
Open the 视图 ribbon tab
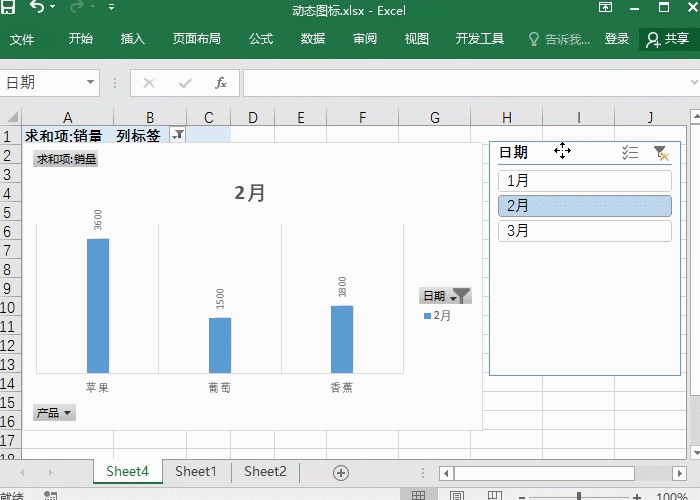pyautogui.click(x=417, y=39)
